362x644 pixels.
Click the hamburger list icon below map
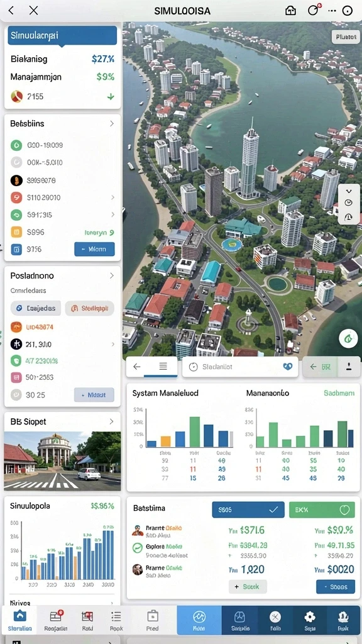coord(163,367)
